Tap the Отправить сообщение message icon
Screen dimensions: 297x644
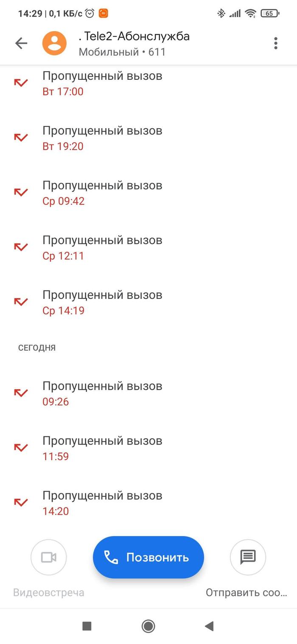pos(248,557)
